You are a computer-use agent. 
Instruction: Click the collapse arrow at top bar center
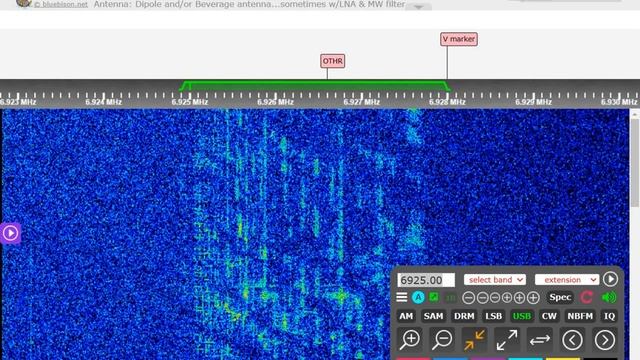tap(418, 7)
